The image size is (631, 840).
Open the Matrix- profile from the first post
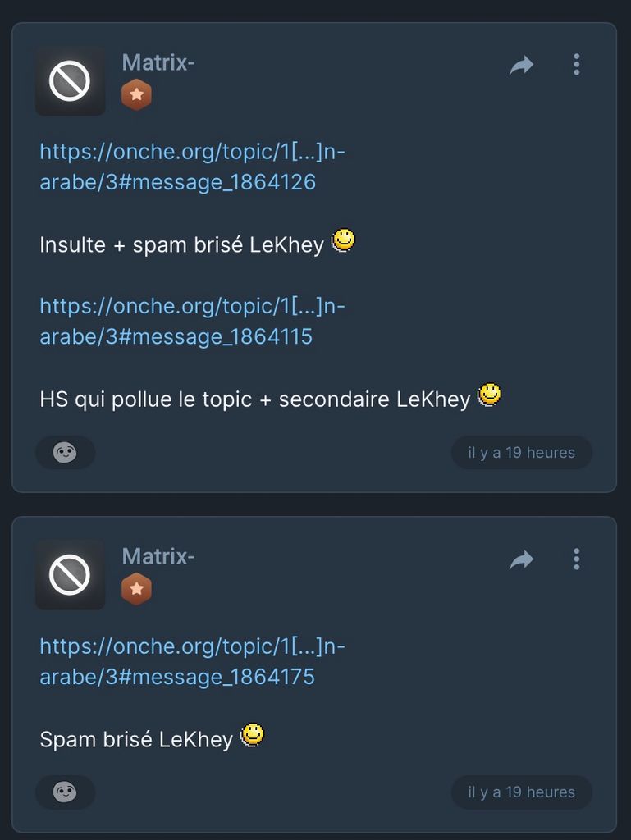[x=158, y=62]
